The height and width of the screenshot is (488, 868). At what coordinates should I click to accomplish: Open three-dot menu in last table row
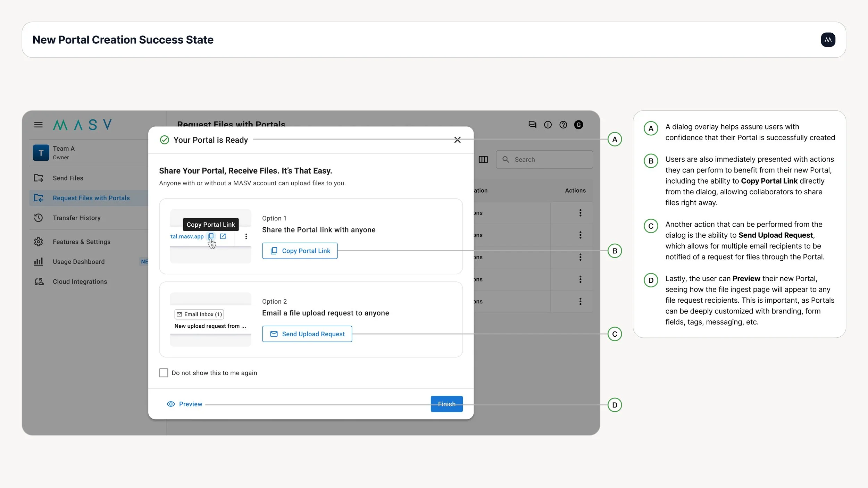click(580, 301)
